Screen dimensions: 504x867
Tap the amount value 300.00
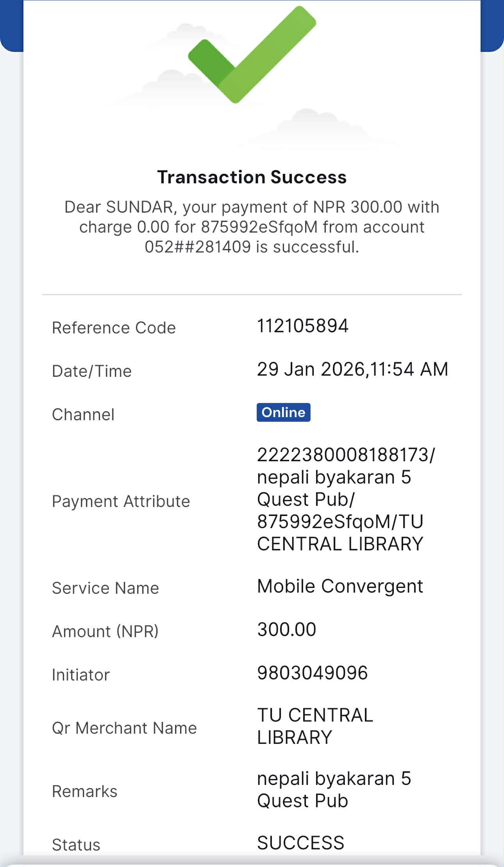pos(286,630)
